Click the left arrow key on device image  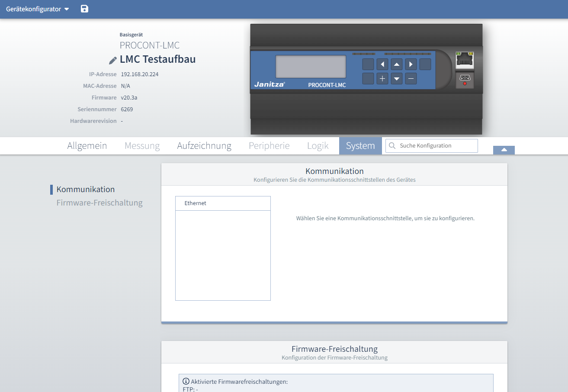[382, 64]
